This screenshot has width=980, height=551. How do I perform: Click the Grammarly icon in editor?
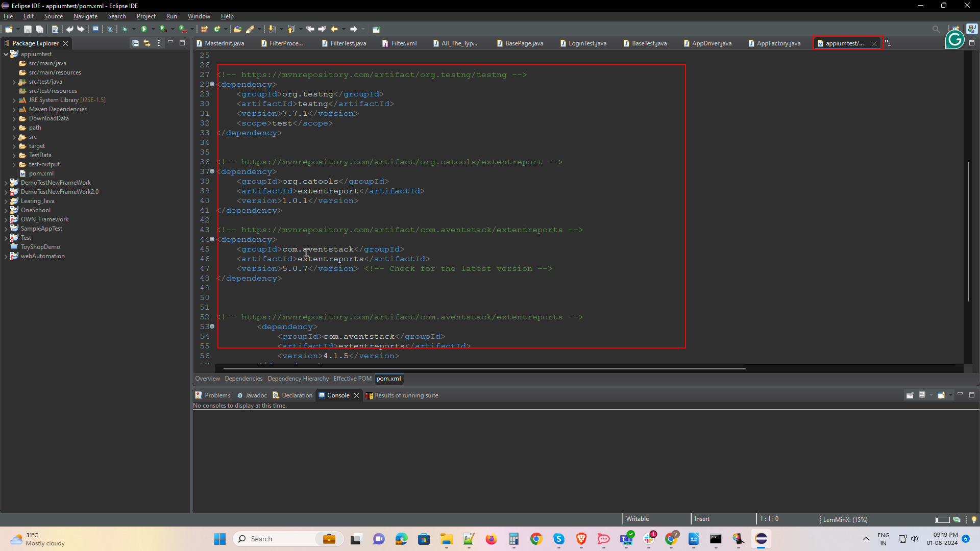(x=954, y=39)
